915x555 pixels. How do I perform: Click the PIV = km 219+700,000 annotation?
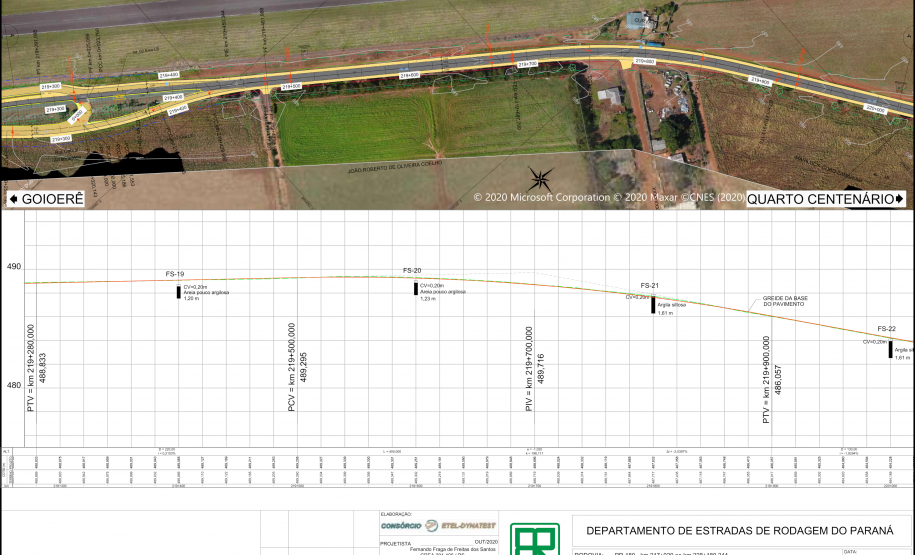[x=529, y=369]
